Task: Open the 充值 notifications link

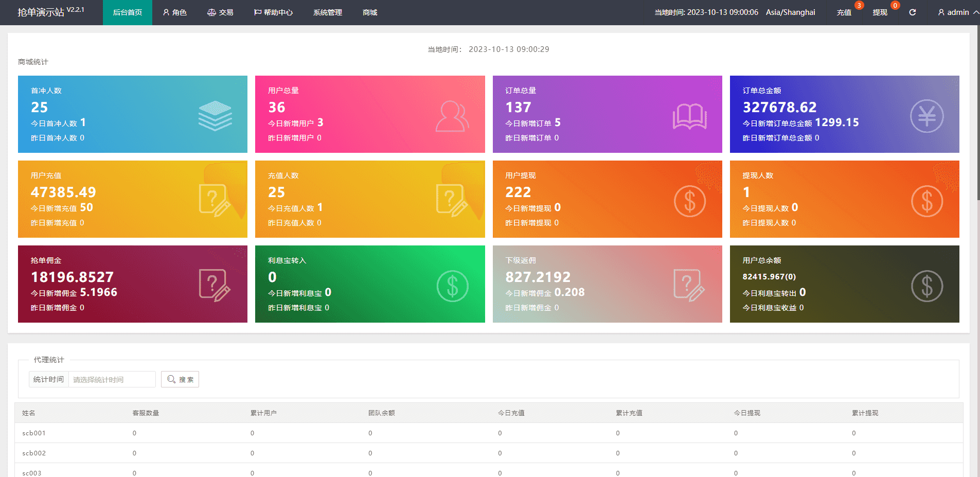Action: (844, 12)
